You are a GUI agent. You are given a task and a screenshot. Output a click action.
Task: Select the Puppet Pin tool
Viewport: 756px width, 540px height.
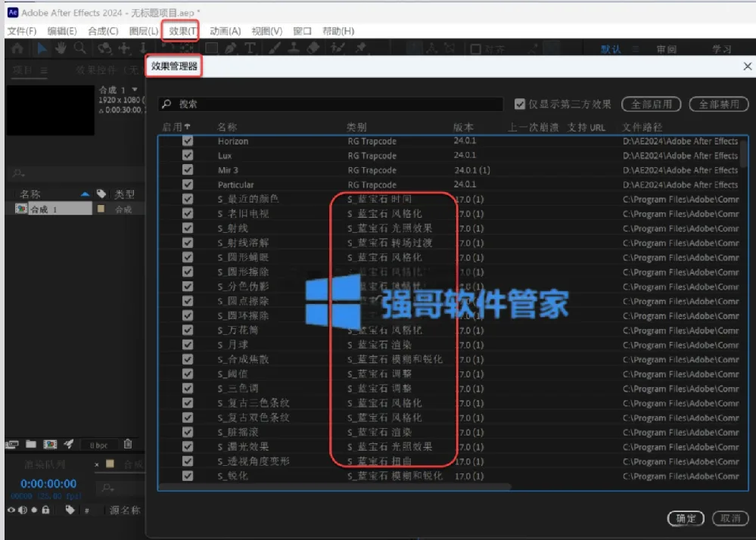(x=361, y=48)
